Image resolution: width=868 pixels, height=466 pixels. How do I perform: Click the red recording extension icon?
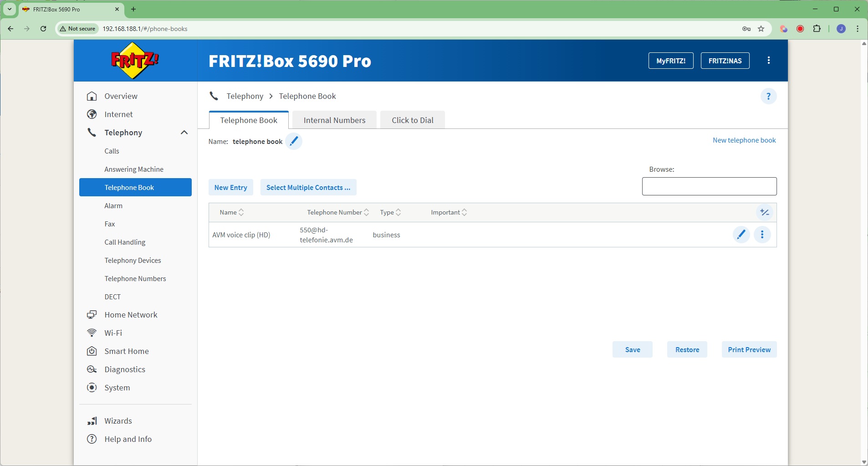(x=800, y=29)
